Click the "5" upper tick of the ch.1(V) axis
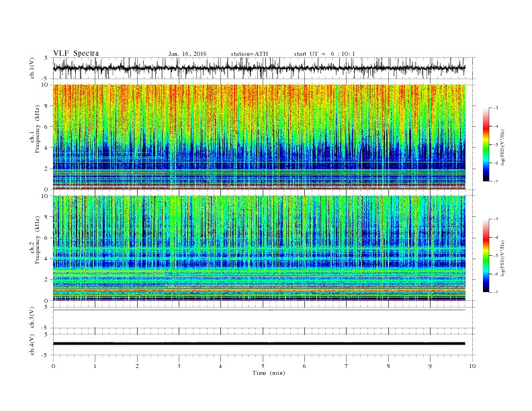This screenshot has height=411, width=532. 47,58
